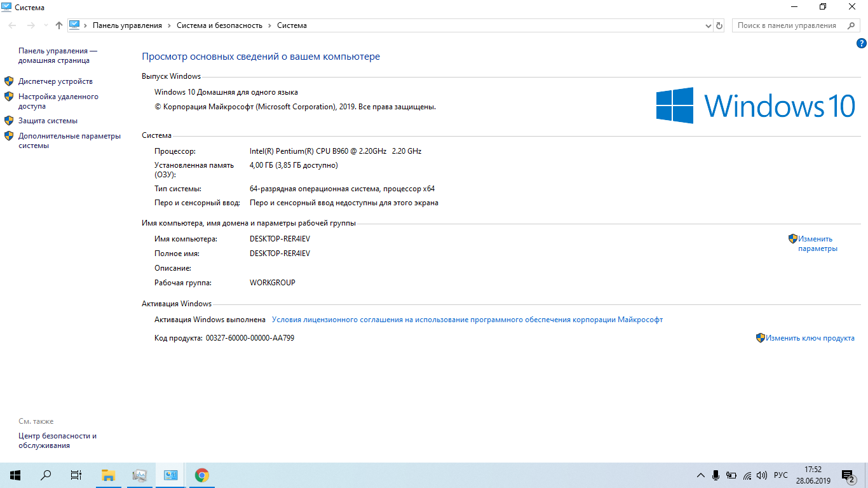Click the Up arrow navigation icon
This screenshot has width=868, height=488.
pyautogui.click(x=59, y=25)
